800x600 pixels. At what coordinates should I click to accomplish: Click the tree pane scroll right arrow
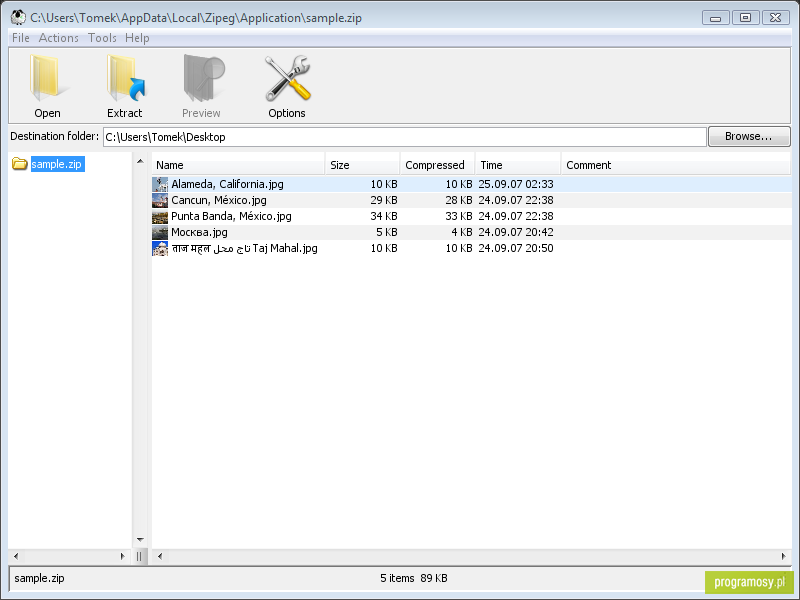coord(122,556)
